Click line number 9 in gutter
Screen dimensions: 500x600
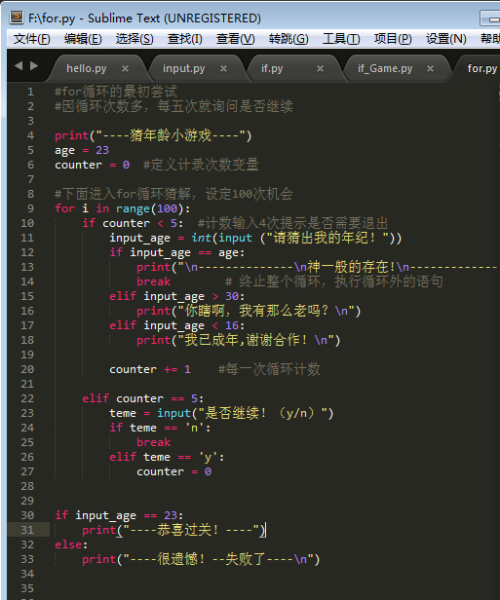coord(30,209)
